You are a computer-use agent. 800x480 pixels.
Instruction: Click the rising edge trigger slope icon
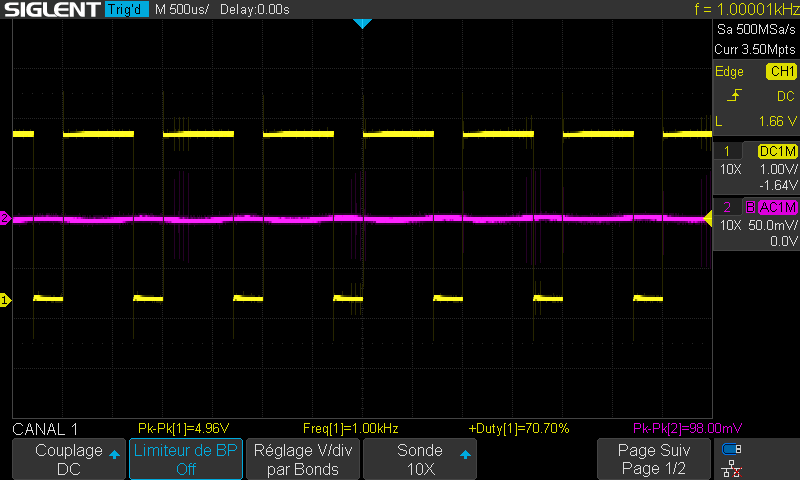(734, 95)
